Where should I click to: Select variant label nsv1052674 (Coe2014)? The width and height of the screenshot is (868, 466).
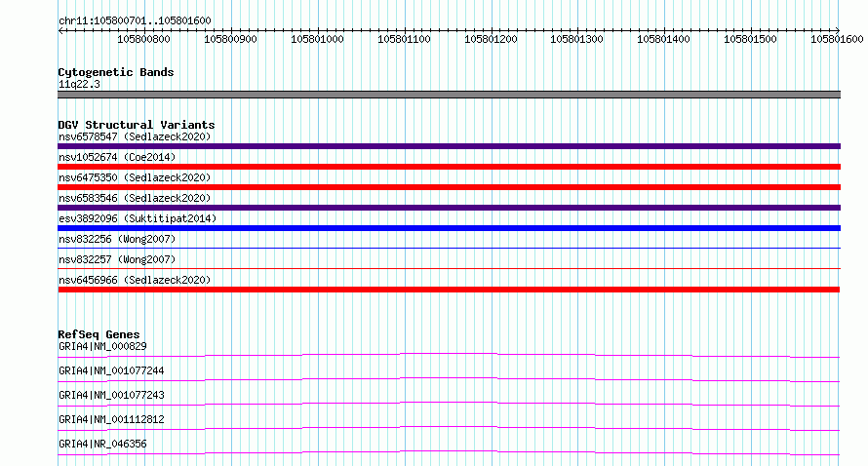click(117, 157)
